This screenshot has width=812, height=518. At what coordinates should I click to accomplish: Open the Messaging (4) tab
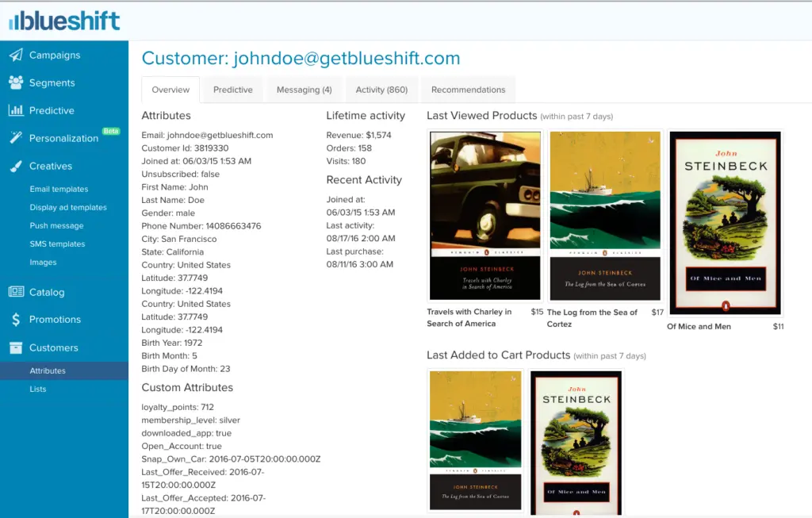(304, 90)
